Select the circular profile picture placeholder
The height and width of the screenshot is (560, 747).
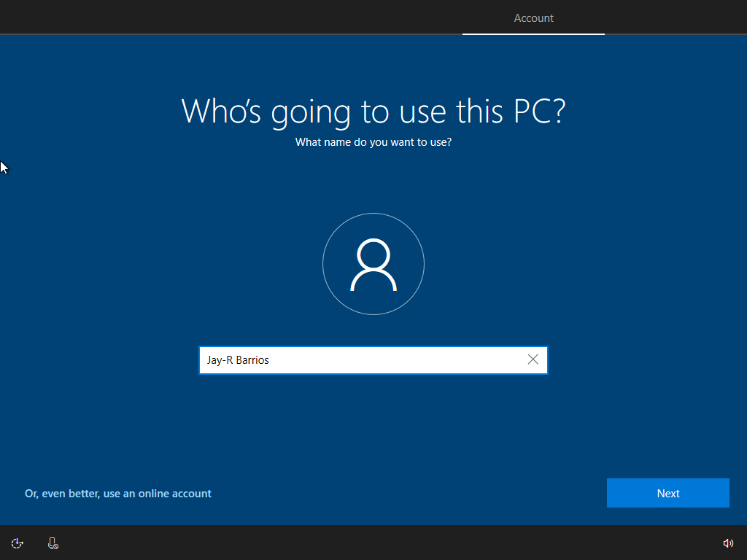pyautogui.click(x=373, y=264)
